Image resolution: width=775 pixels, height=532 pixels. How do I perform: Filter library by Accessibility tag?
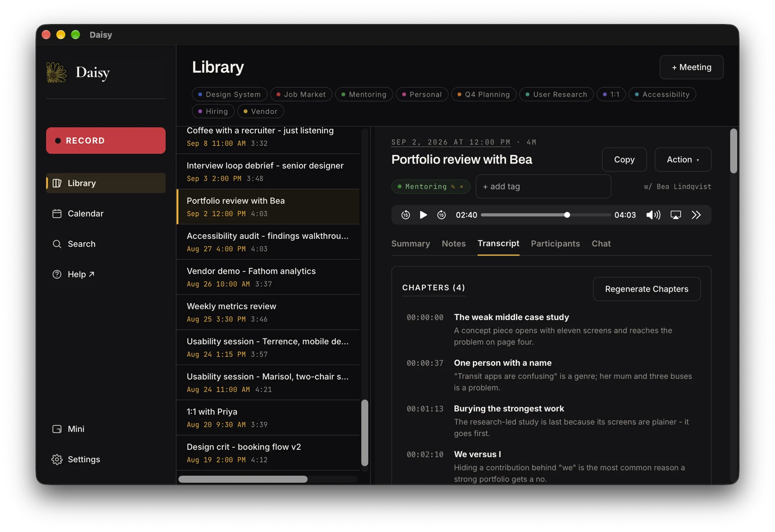point(662,94)
